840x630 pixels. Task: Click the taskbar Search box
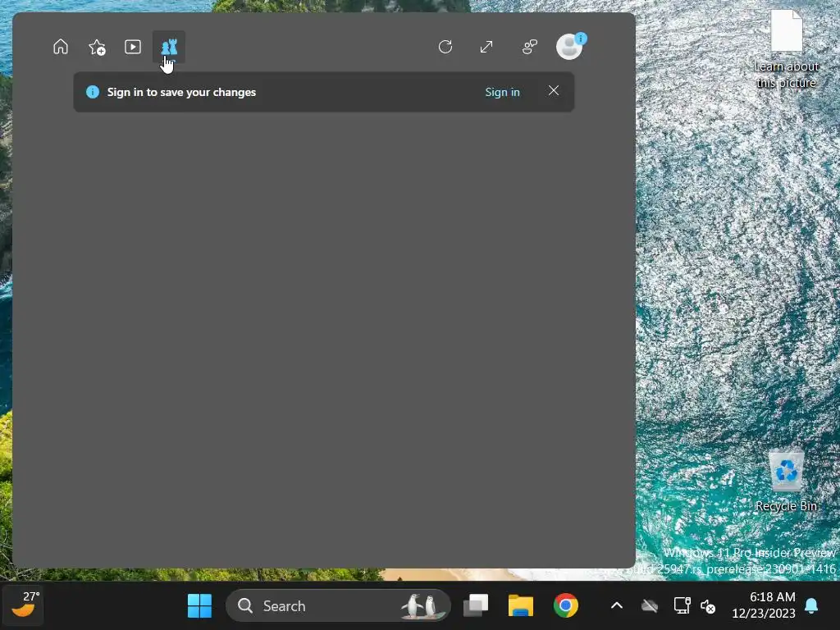point(338,606)
